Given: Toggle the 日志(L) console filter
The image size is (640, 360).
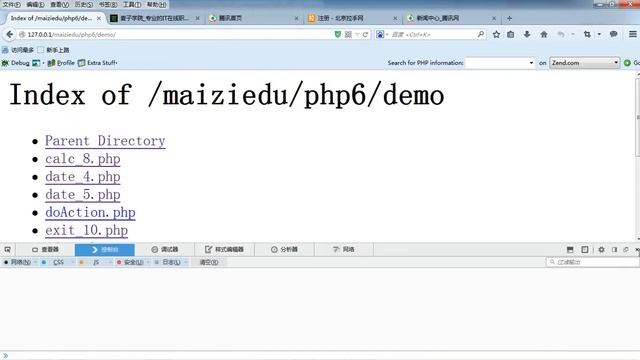Looking at the screenshot, I should click(169, 262).
